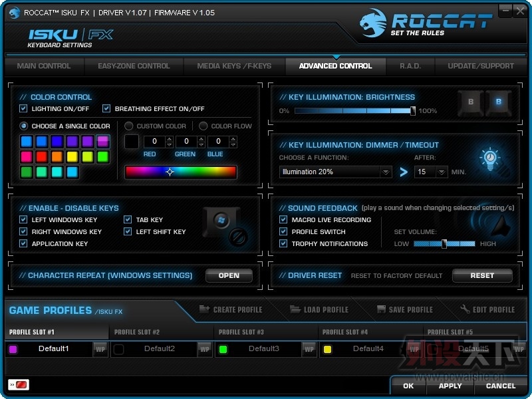Click the Create Profile icon
532x399 pixels.
204,309
